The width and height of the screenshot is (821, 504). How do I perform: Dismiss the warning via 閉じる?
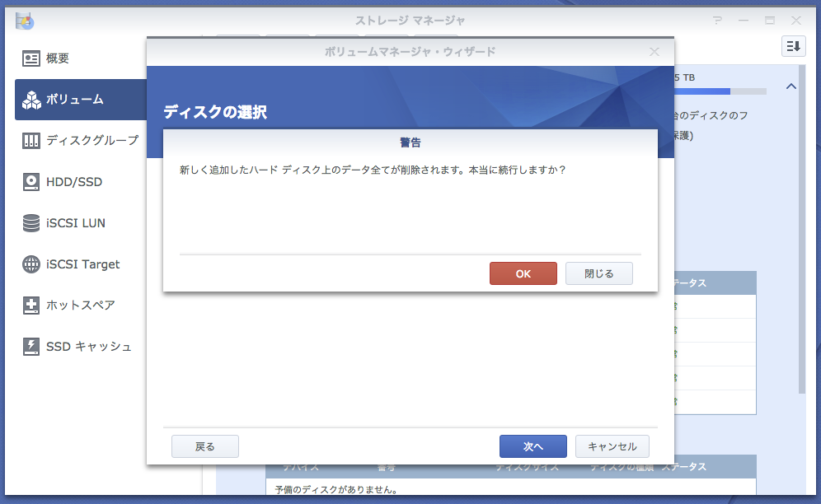598,273
